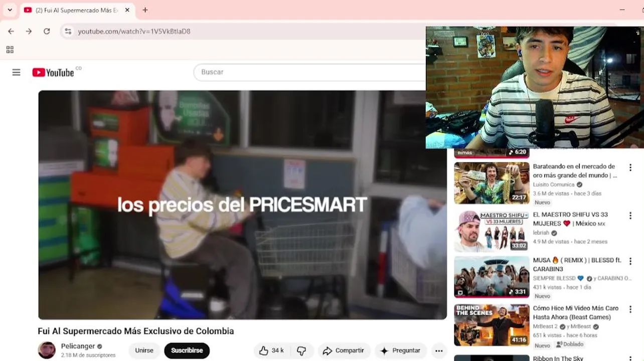
Task: Click 2.18 M de suscriptores text
Action: [88, 355]
